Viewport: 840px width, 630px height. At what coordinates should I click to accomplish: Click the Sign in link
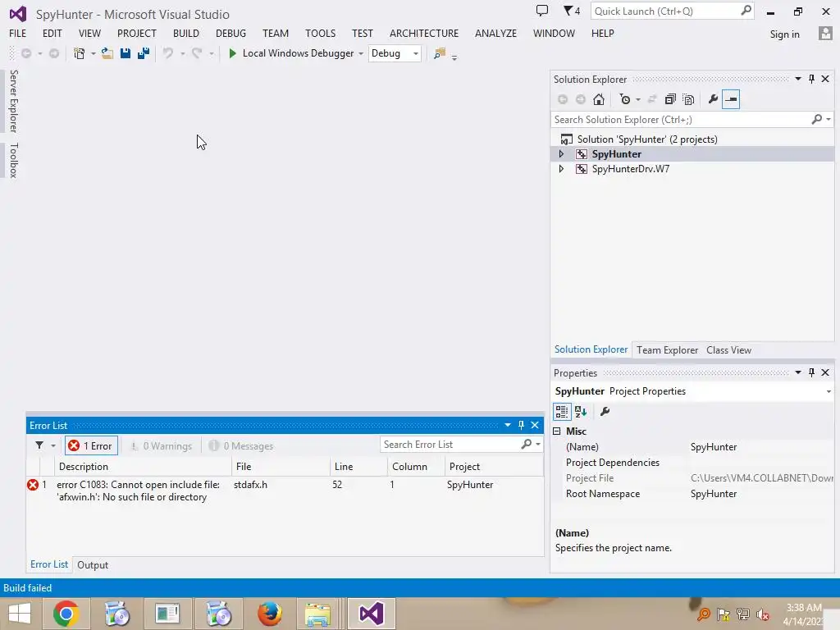(x=784, y=34)
